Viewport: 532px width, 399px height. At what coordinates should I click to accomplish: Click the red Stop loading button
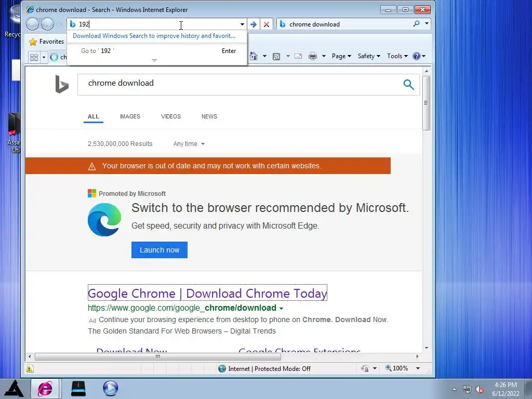pos(267,24)
